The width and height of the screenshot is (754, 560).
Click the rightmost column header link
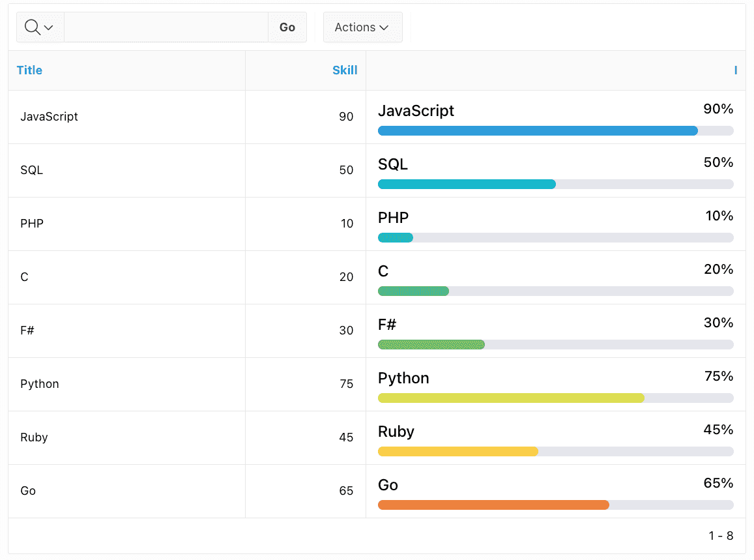point(735,70)
